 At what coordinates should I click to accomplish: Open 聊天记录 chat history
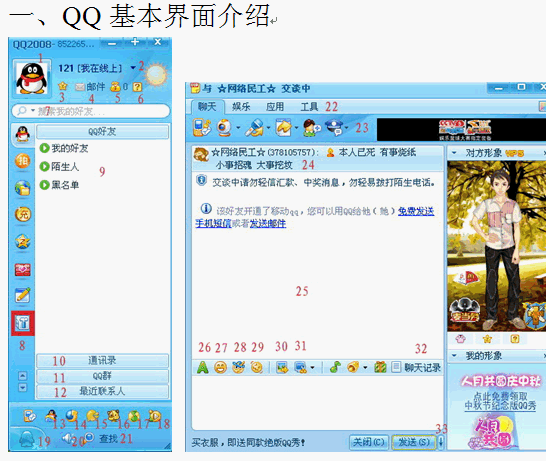(x=416, y=367)
